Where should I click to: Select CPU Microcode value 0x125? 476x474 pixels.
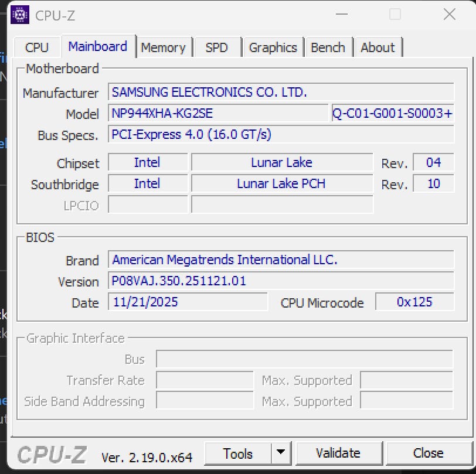pos(414,302)
